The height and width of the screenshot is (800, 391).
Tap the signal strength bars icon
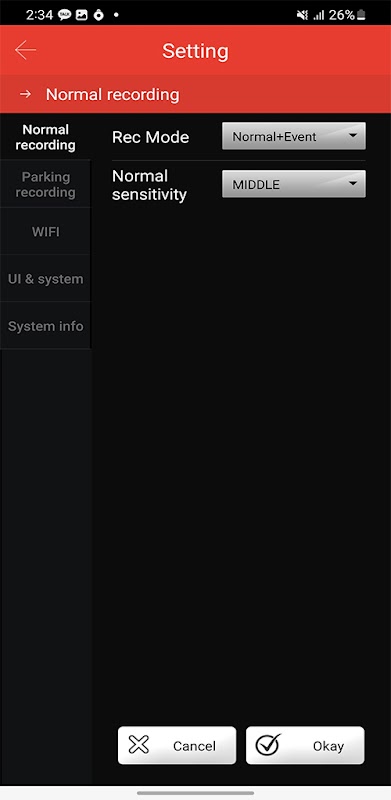319,15
